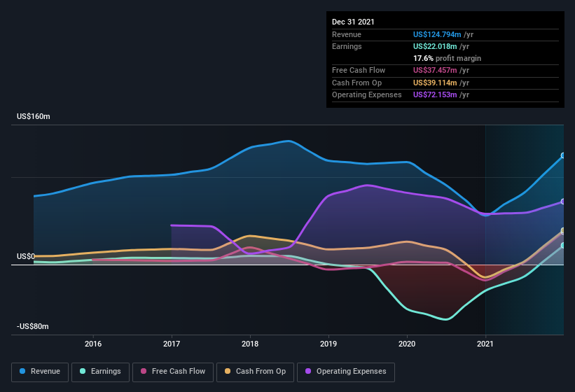The image size is (575, 392).
Task: Click the Operating Expenses label in tooltip
Action: point(367,95)
